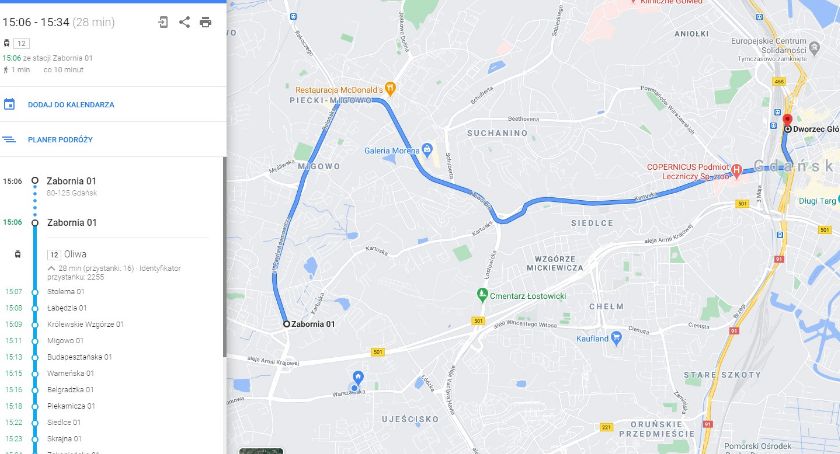Screen dimensions: 840x454
Task: Select the Cmentarz Łostowicki pin
Action: point(482,295)
